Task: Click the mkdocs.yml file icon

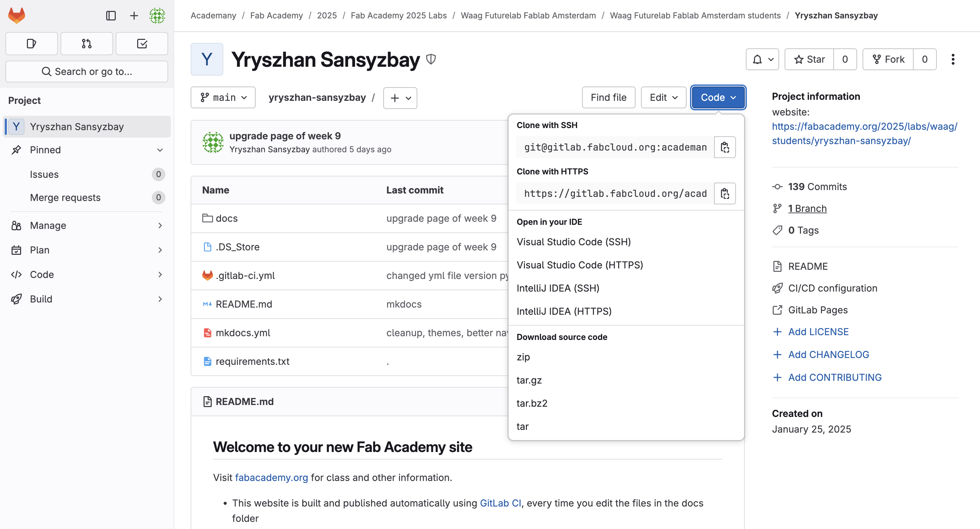Action: point(207,332)
